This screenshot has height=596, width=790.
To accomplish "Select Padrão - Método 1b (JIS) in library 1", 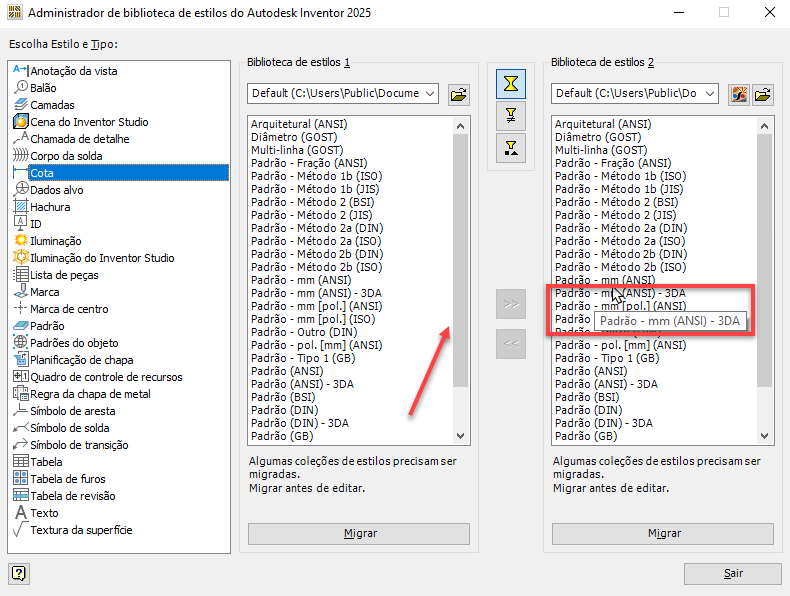I will point(315,189).
